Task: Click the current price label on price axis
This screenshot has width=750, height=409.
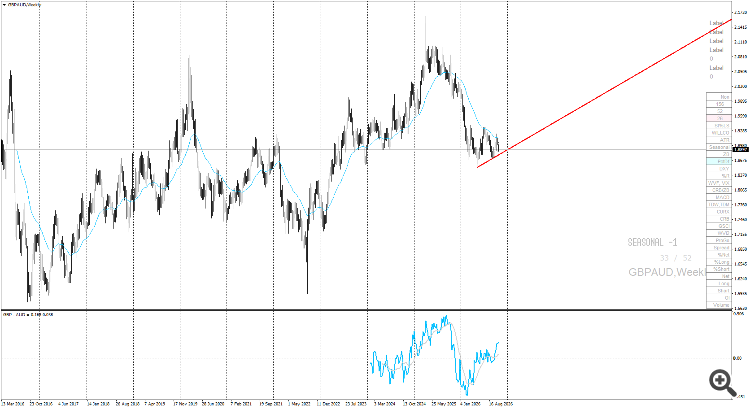Action: click(x=740, y=149)
